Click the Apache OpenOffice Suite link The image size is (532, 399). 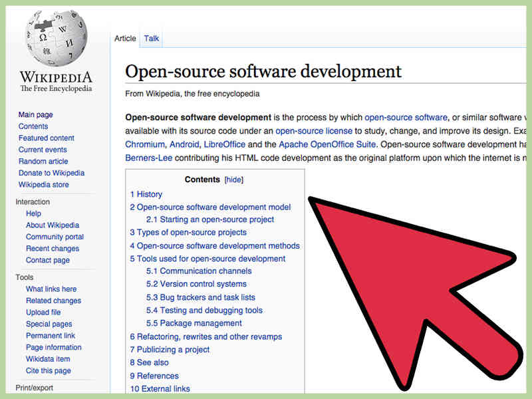pyautogui.click(x=327, y=144)
